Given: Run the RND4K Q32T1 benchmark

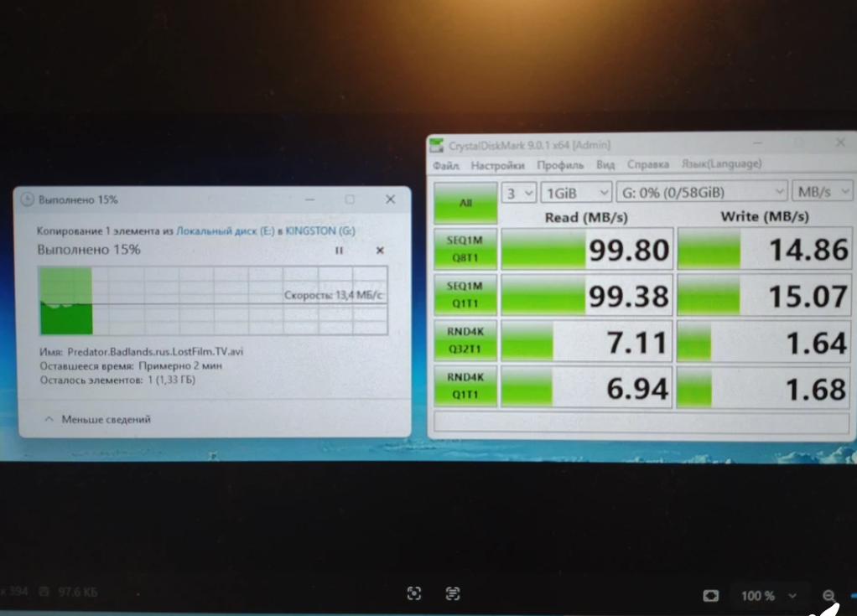Looking at the screenshot, I should click(465, 341).
